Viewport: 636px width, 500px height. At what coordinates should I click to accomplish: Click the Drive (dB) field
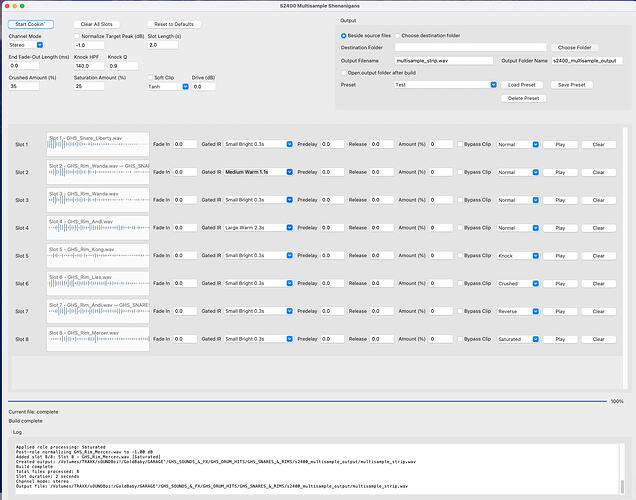[x=204, y=87]
